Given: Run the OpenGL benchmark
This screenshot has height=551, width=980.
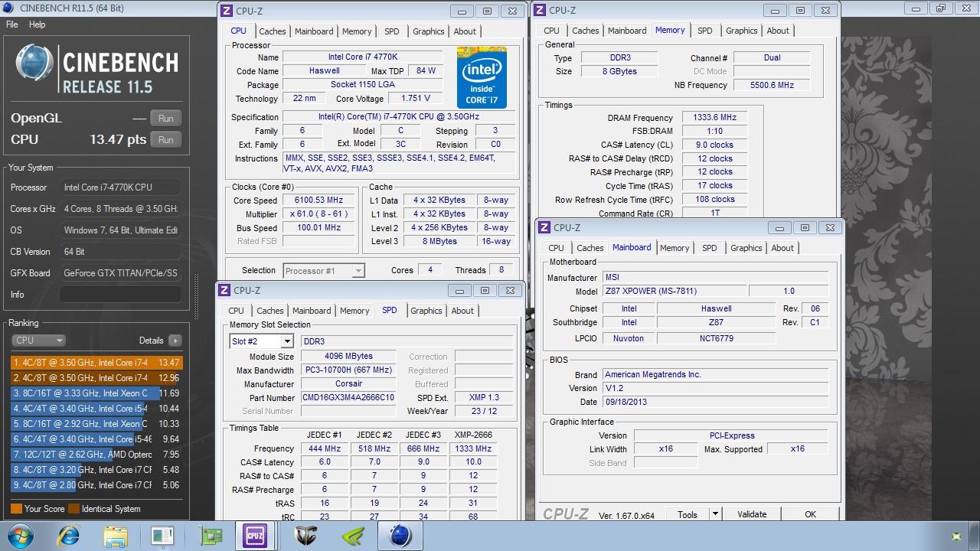Looking at the screenshot, I should coord(166,118).
